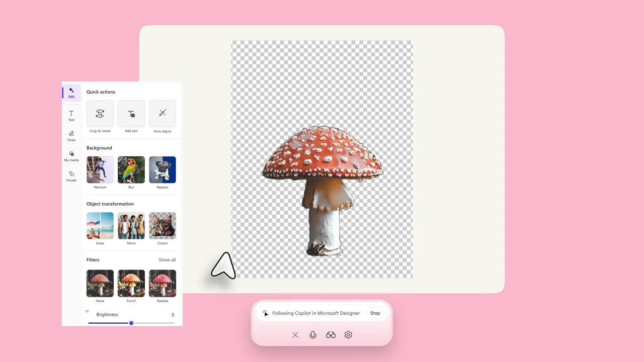
Task: Show all filters
Action: (x=167, y=260)
